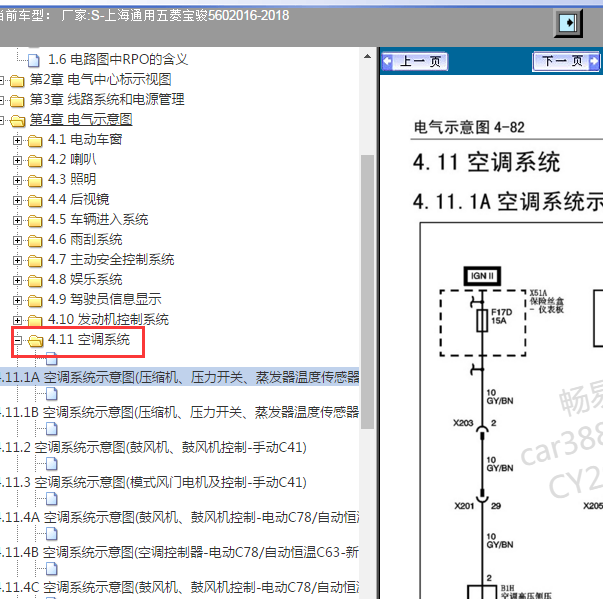Click folder icon of 4.5 车辆进入系统

[x=35, y=220]
